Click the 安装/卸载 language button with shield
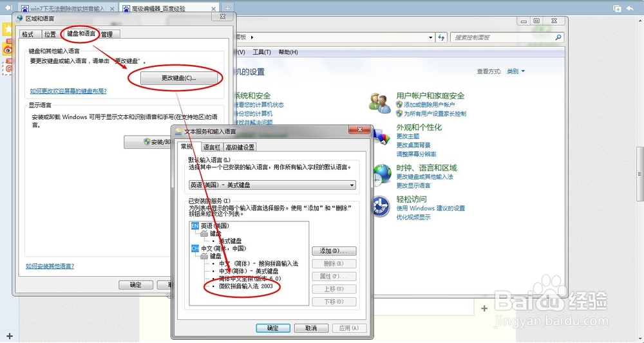This screenshot has height=343, width=644. (148, 142)
